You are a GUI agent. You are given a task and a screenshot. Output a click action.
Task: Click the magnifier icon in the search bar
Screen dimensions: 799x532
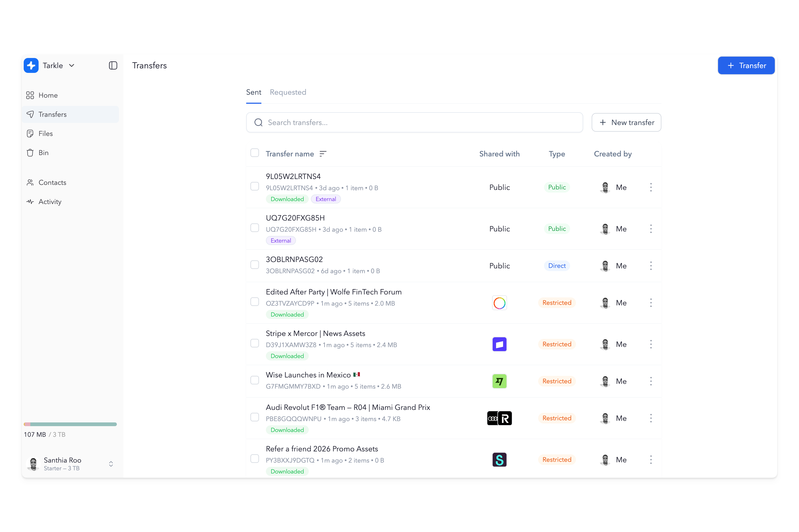258,122
